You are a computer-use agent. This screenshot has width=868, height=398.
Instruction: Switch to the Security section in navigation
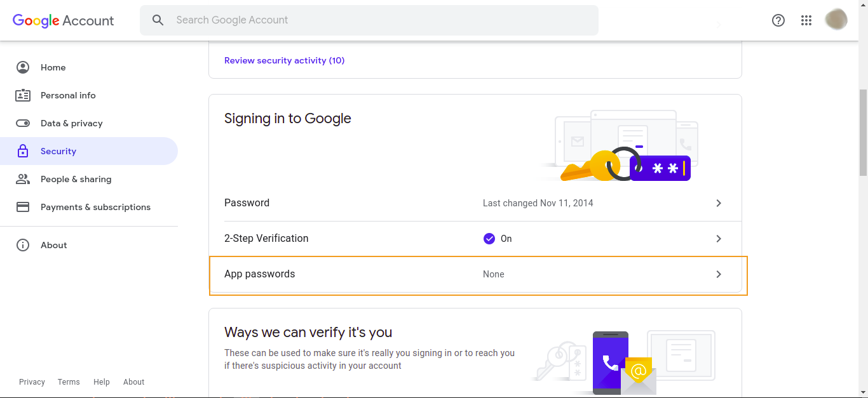pyautogui.click(x=58, y=151)
